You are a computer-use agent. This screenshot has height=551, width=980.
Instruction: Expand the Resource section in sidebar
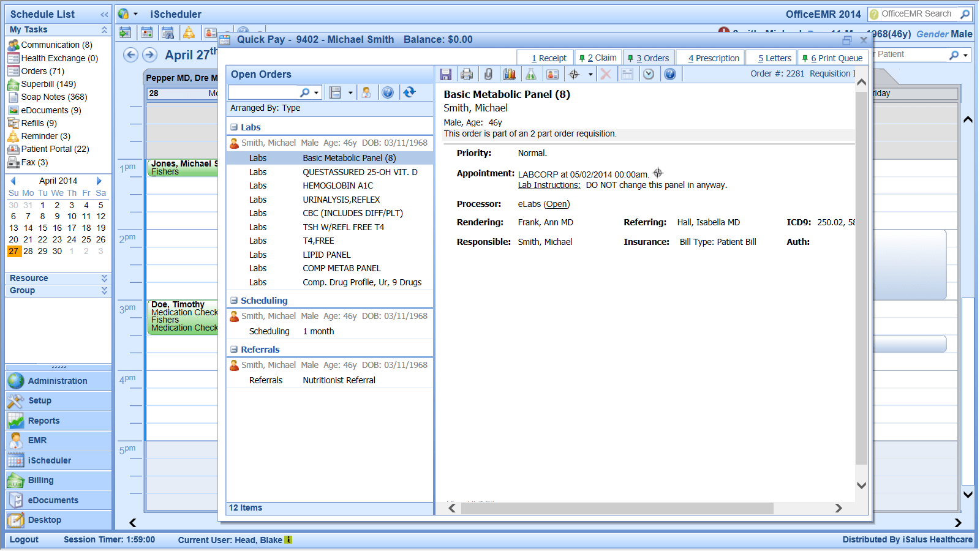[x=104, y=278]
